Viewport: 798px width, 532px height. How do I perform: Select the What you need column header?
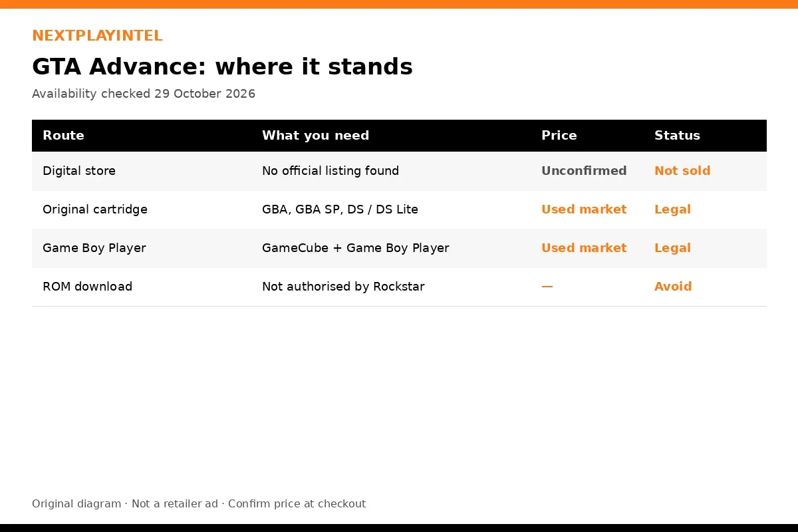point(315,136)
